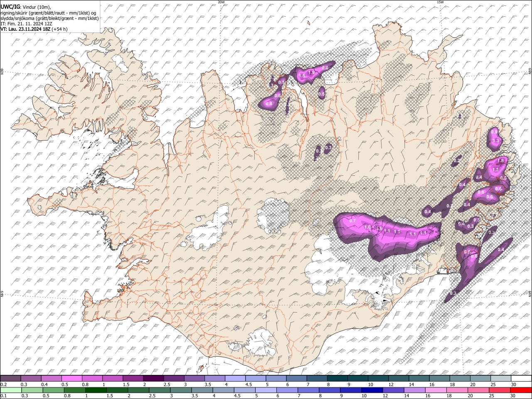The width and height of the screenshot is (532, 399).
Task: Click the '1.0' snowfall value on the map
Action: coord(367,227)
